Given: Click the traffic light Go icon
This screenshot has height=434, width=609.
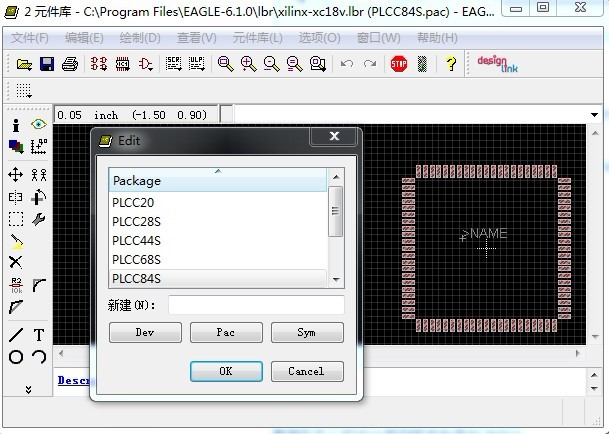Looking at the screenshot, I should pos(422,64).
